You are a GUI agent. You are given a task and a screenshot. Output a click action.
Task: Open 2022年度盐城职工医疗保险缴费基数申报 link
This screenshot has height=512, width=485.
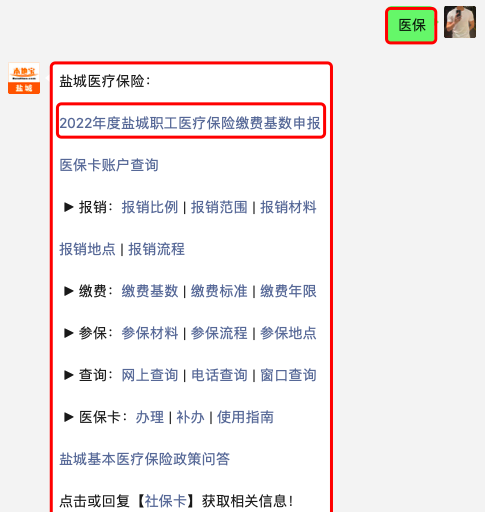(190, 123)
